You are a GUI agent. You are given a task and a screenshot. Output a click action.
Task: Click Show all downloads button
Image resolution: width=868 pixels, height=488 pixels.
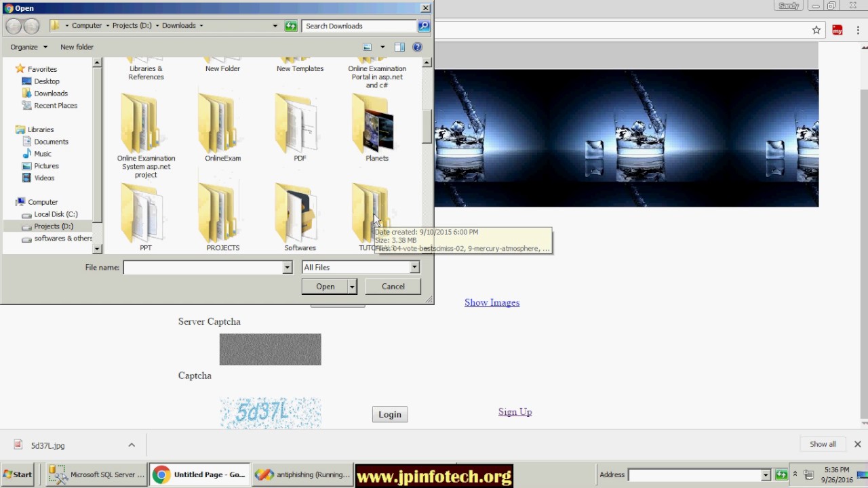[x=823, y=445]
